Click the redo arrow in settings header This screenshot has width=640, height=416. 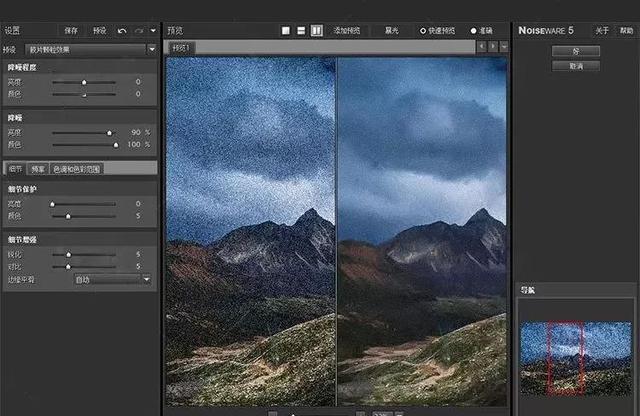coord(138,31)
